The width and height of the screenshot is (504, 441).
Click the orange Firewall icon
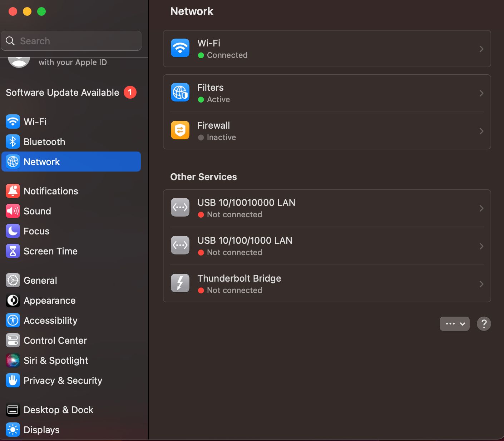tap(180, 130)
